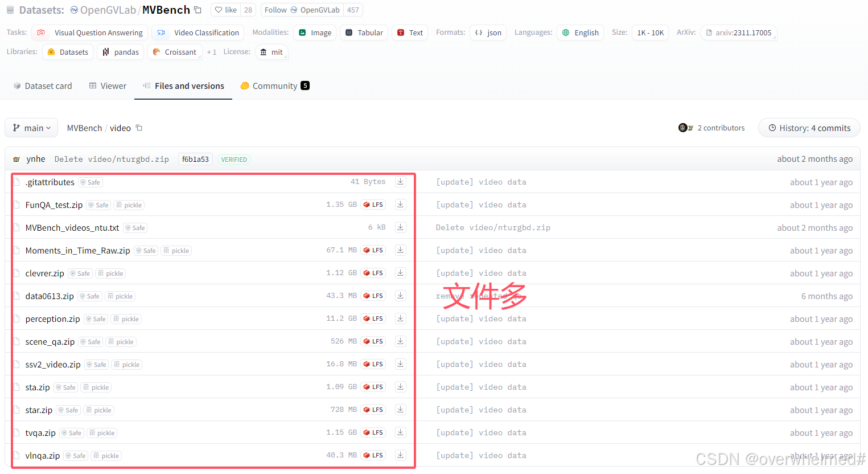This screenshot has height=474, width=868.
Task: Click the json format tag
Action: (488, 32)
